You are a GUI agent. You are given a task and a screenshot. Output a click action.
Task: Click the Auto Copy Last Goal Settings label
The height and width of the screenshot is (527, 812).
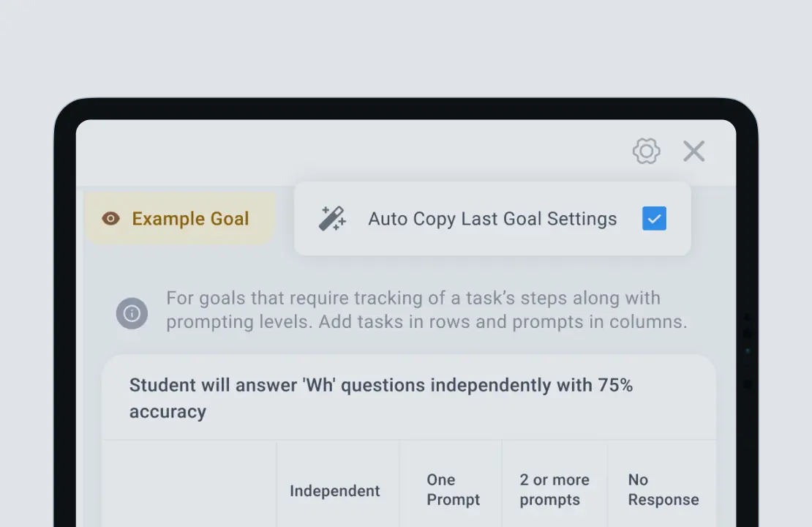(x=492, y=219)
